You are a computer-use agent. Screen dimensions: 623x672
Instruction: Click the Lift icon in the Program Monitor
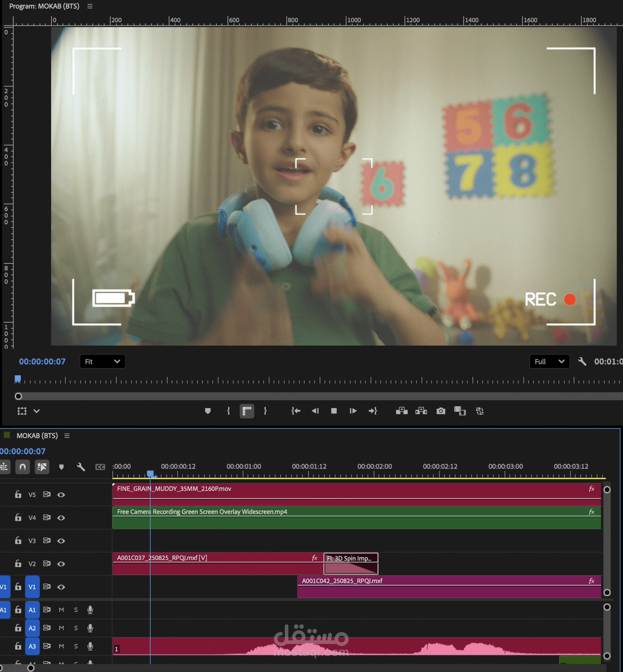tap(402, 411)
